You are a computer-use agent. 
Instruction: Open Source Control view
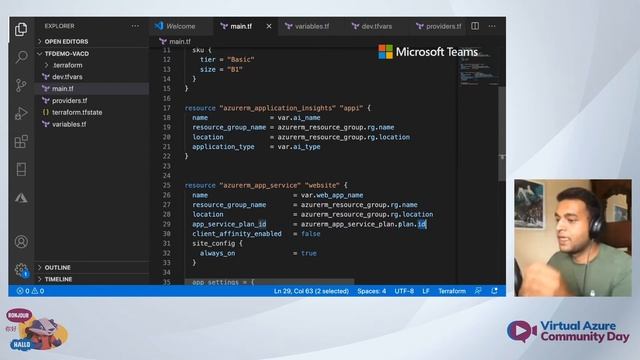pos(21,85)
